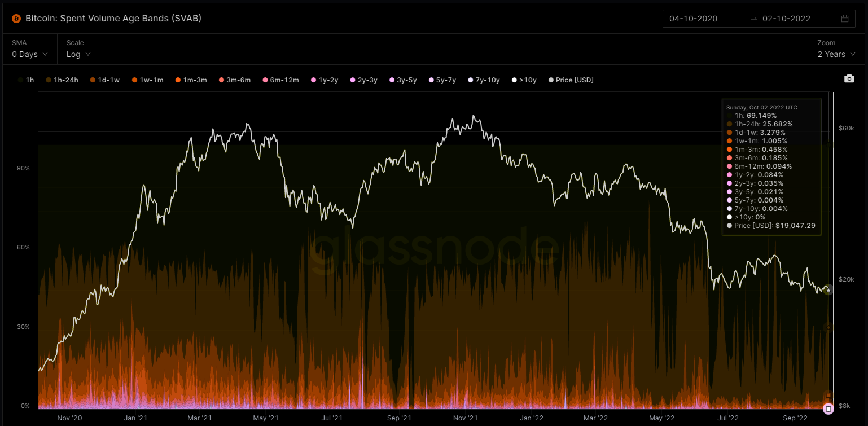Click the square marker at chart bottom right
The width and height of the screenshot is (868, 426).
(828, 409)
